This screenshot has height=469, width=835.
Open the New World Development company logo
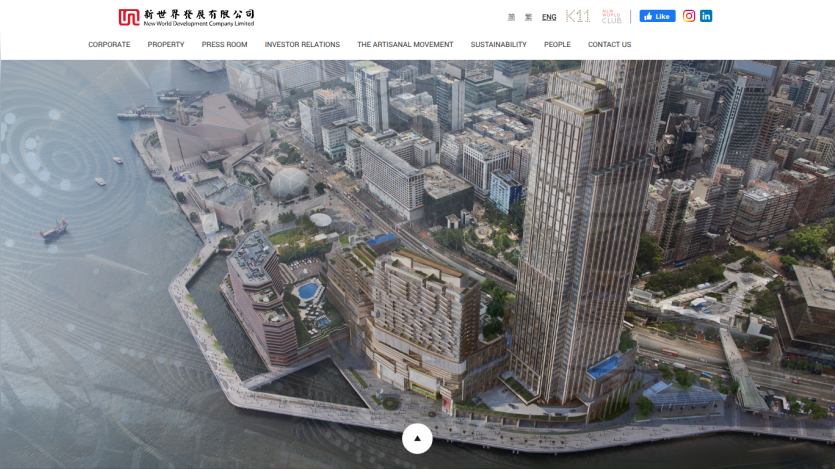pos(186,18)
